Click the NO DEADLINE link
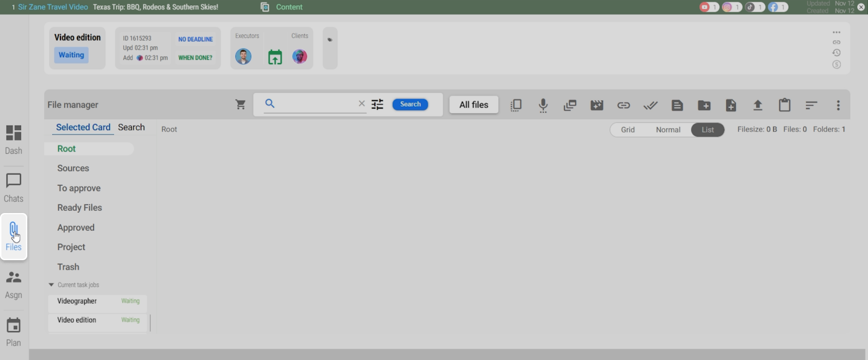This screenshot has width=868, height=360. 196,39
